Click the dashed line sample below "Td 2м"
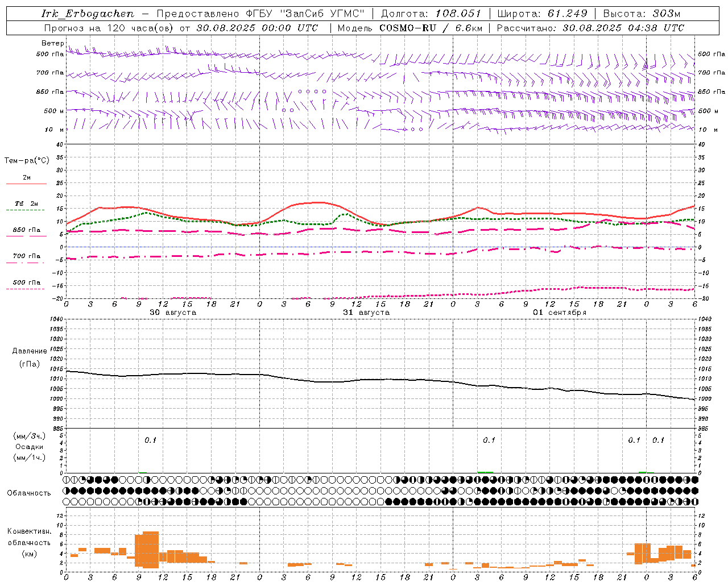 click(25, 210)
